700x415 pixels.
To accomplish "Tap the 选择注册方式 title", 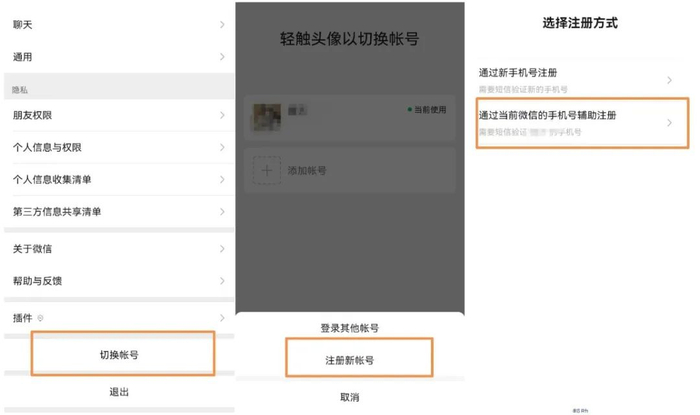I will pos(580,23).
